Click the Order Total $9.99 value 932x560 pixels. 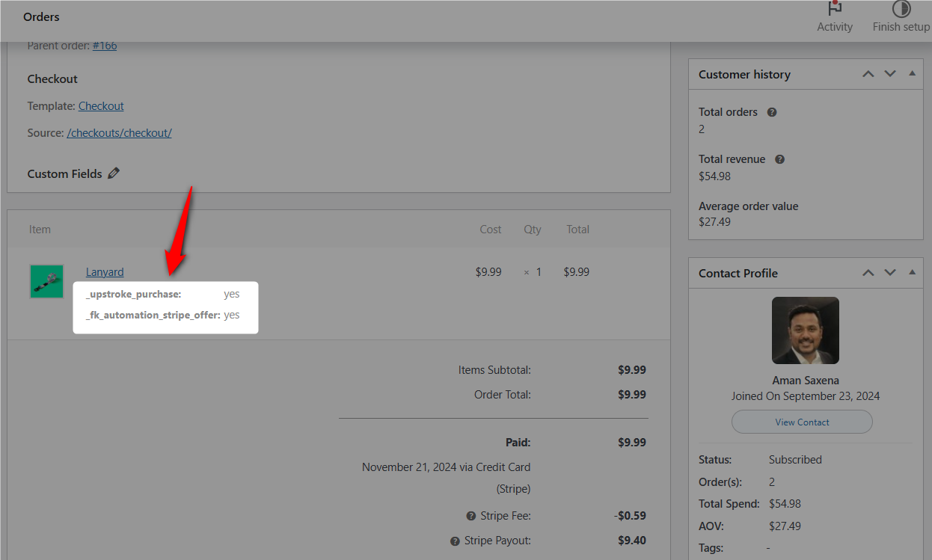coord(632,395)
